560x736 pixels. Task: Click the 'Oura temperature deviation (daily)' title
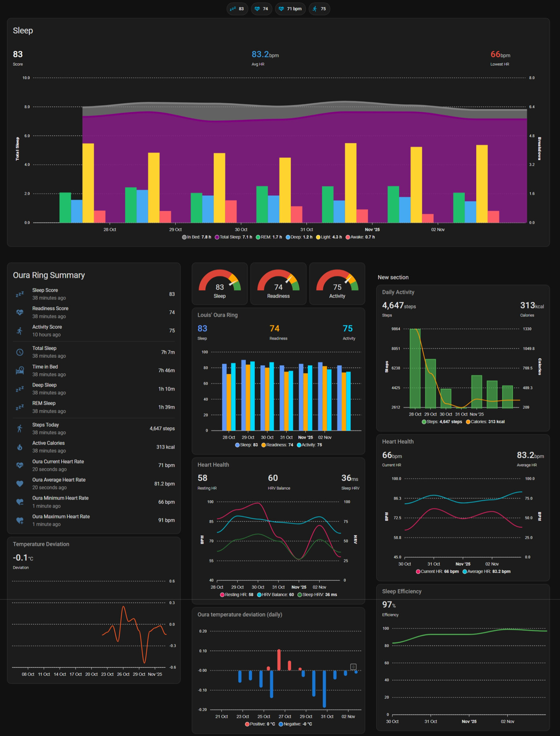click(x=240, y=615)
